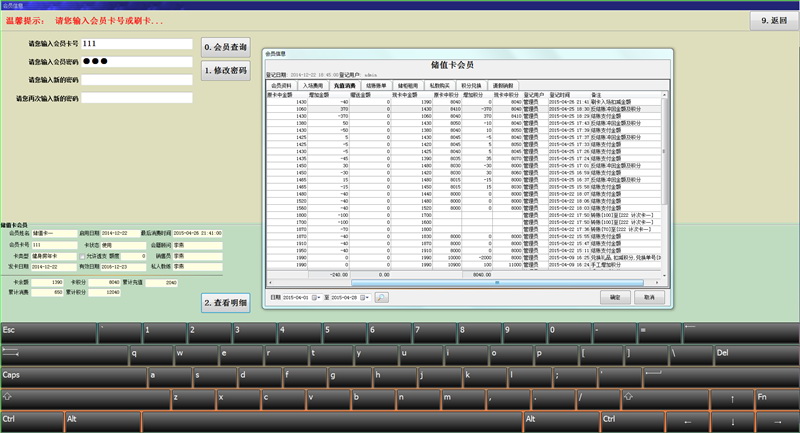Tap the Tab arrows key on the keyboard
This screenshot has height=433, width=800.
(64, 355)
